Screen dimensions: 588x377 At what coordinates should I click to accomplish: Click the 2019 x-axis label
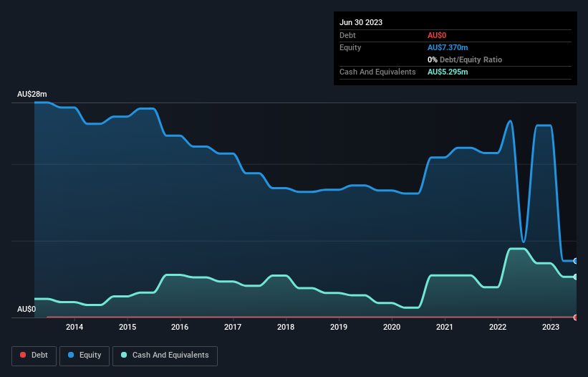[x=339, y=327]
